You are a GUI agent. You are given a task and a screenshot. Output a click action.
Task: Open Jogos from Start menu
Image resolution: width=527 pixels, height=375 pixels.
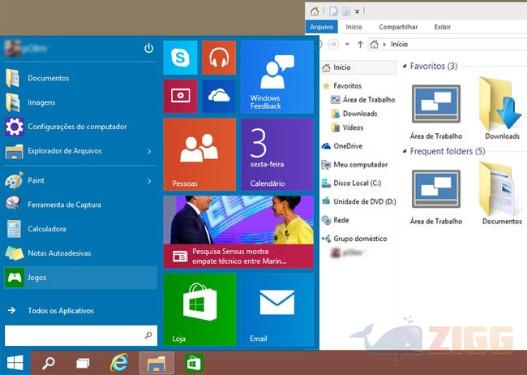(81, 278)
